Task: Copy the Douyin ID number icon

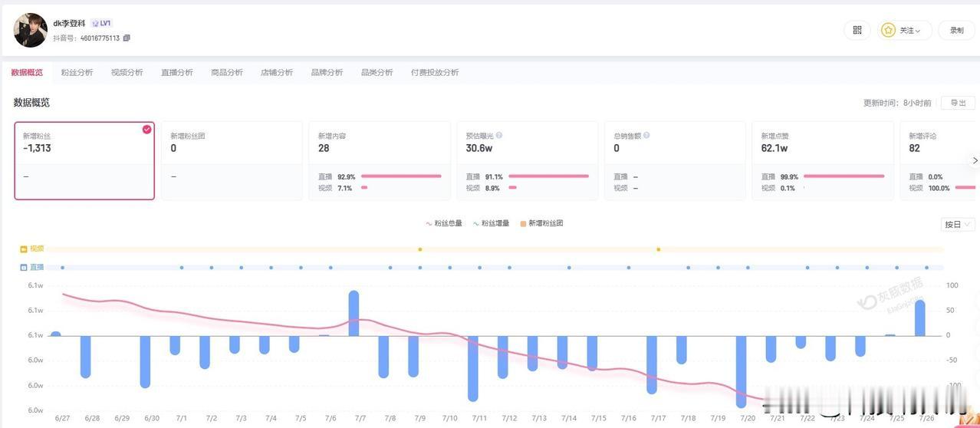Action: [127, 38]
